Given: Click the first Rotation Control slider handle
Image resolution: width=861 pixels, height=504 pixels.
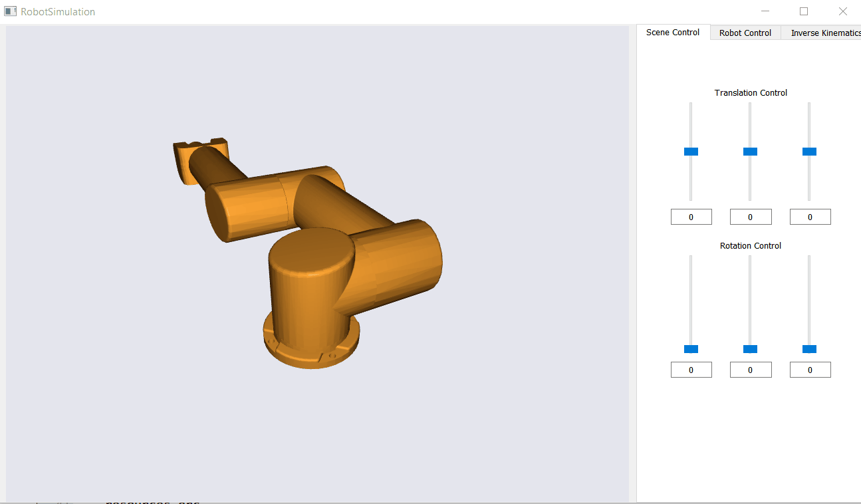Looking at the screenshot, I should point(691,349).
